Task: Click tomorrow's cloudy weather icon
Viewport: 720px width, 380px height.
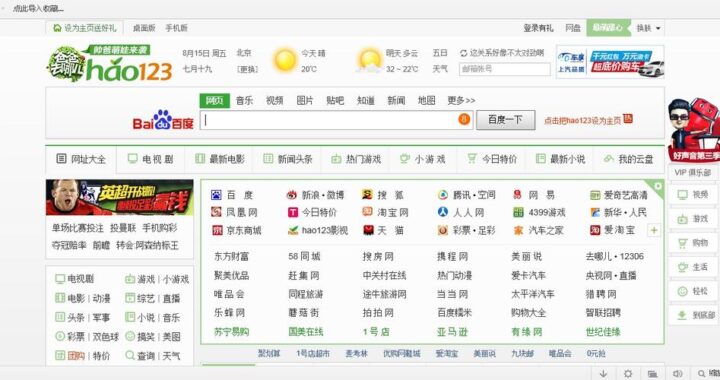Action: (370, 61)
